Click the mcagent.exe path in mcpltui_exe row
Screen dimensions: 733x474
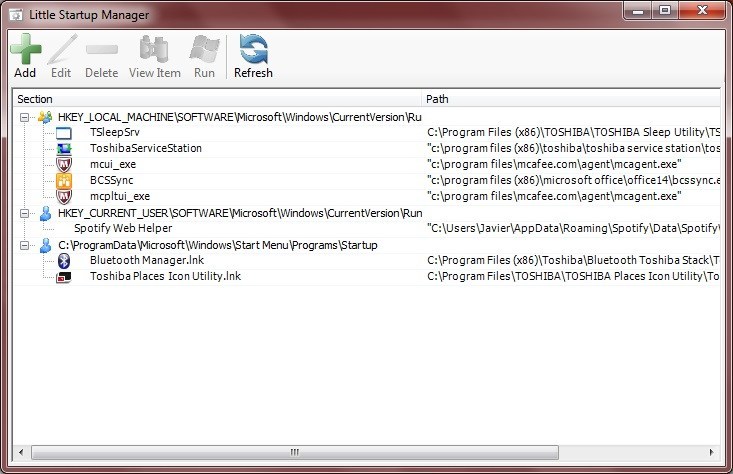(554, 196)
